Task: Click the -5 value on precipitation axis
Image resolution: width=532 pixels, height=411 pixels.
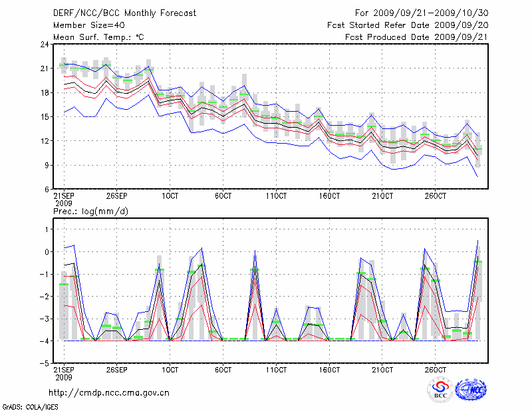Action: [45, 363]
